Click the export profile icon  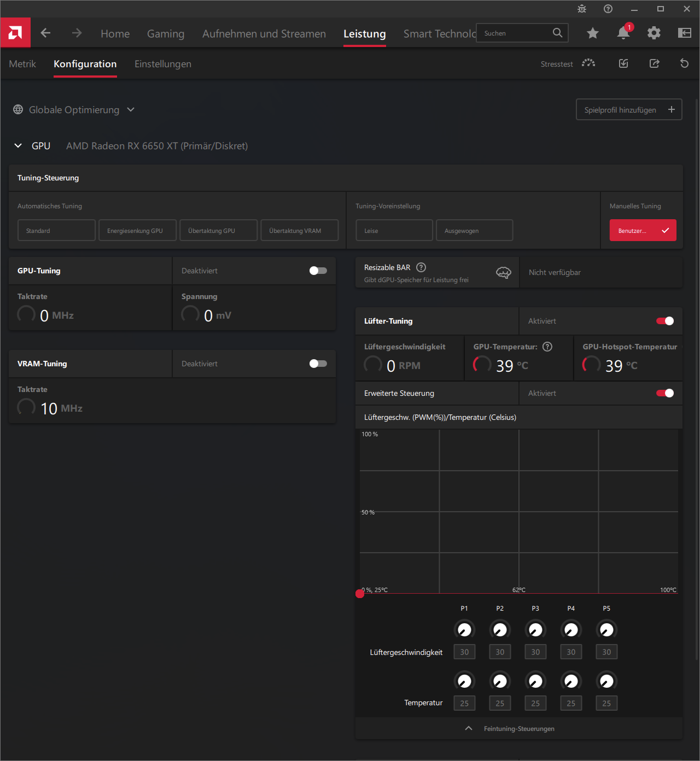pos(654,63)
